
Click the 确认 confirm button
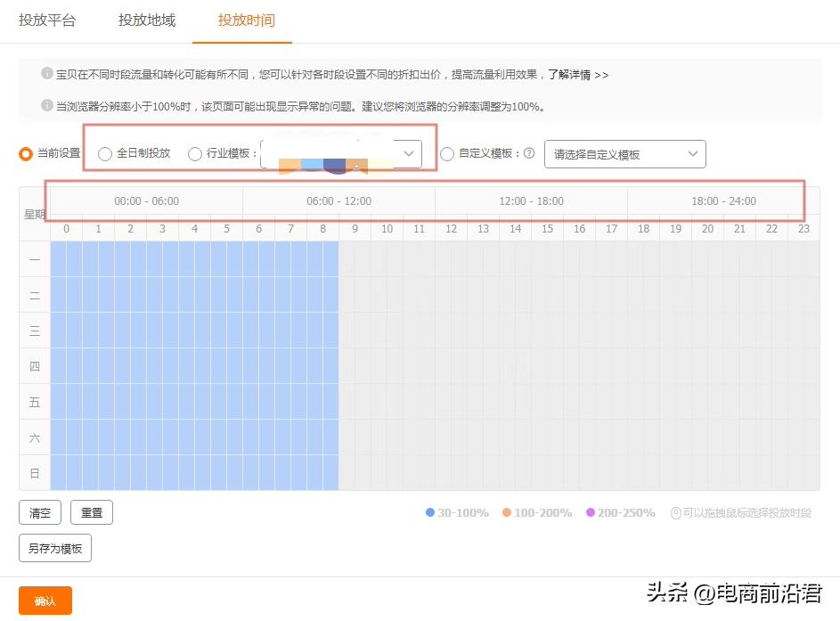[x=45, y=601]
